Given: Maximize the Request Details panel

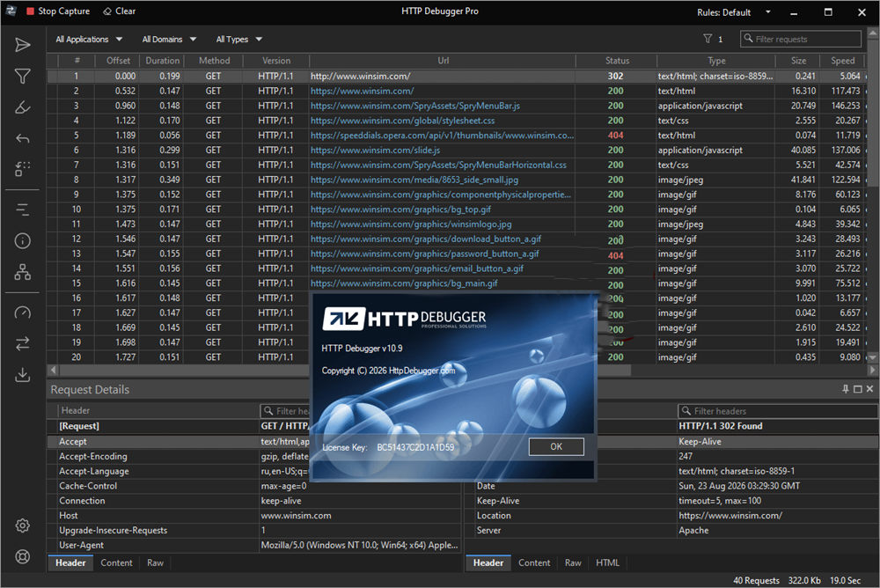Looking at the screenshot, I should point(857,389).
